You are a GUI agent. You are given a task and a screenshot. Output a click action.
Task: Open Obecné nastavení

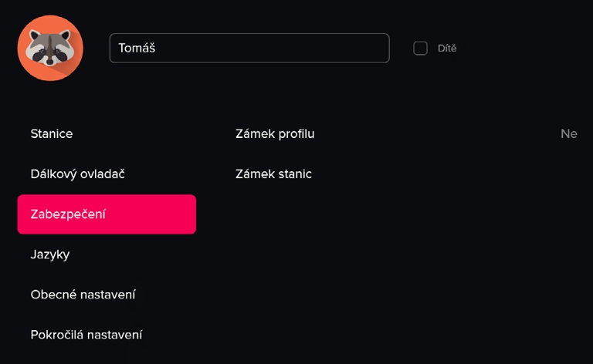83,295
